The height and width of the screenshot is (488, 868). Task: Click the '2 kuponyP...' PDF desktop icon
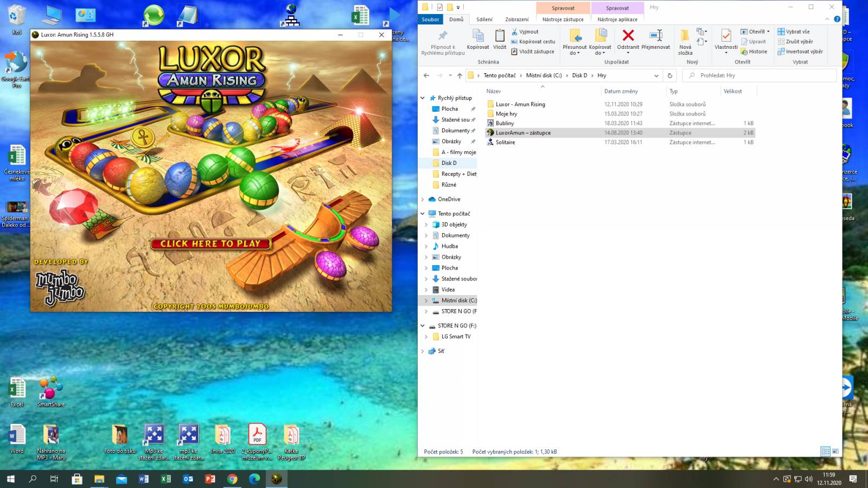[x=257, y=442]
